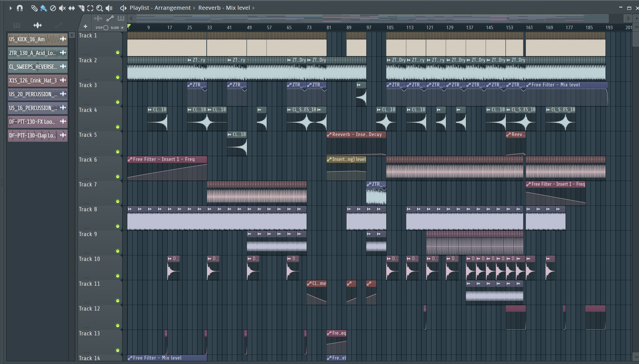Screen dimensions: 639x364
Task: Click the green playhead marker at start
Action: coord(129,26)
